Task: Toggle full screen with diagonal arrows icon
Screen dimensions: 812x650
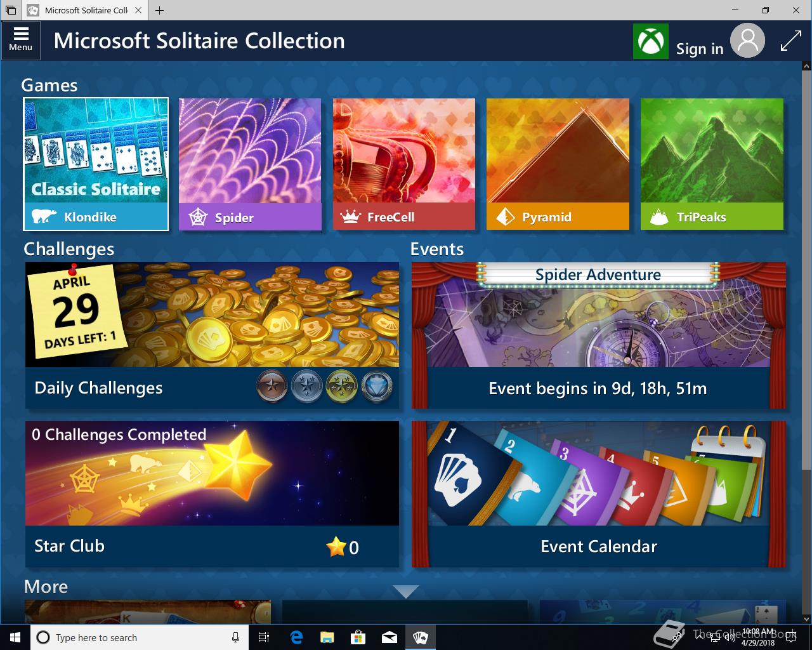Action: (790, 41)
